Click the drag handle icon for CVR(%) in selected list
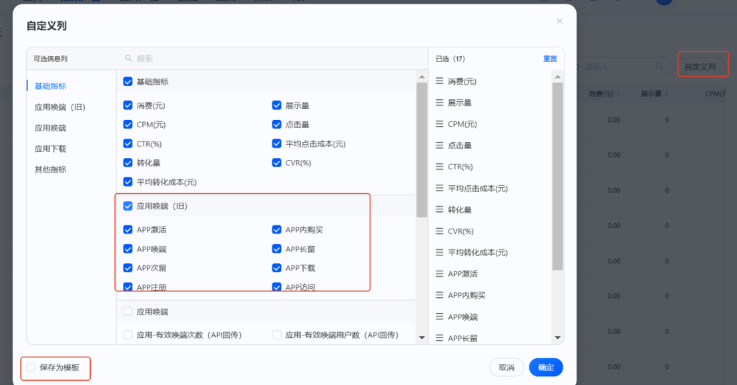Screen dimensions: 737x385 (439, 231)
